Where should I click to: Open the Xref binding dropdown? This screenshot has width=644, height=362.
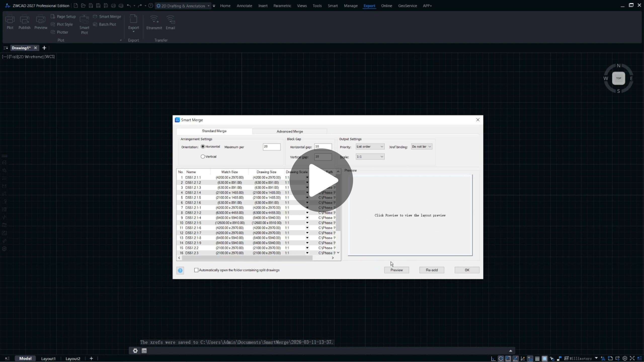(x=421, y=146)
